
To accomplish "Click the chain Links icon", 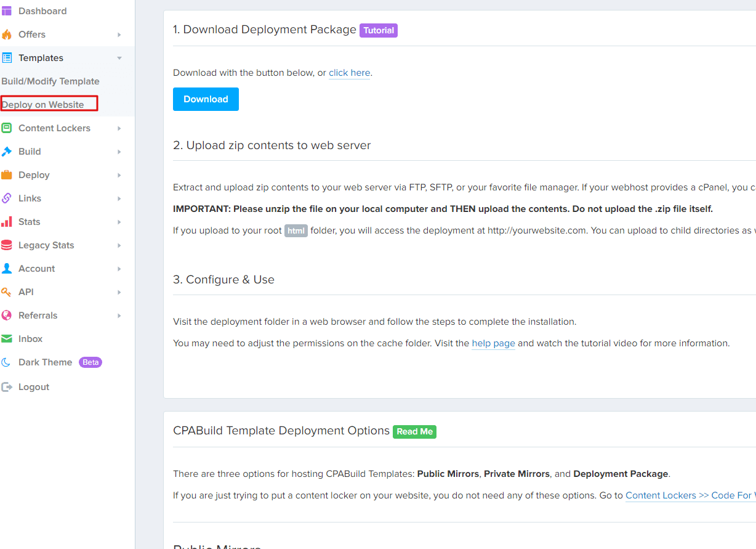I will coord(7,198).
